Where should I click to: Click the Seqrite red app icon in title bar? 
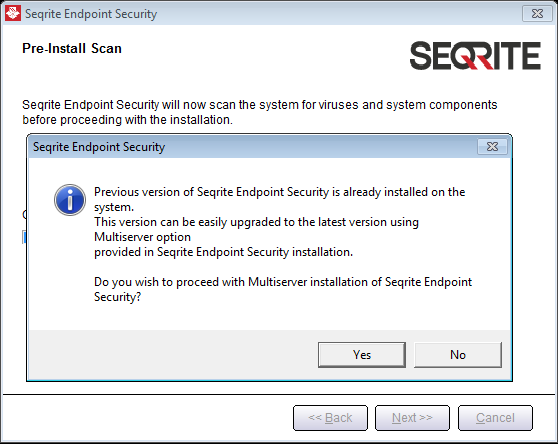tap(13, 14)
